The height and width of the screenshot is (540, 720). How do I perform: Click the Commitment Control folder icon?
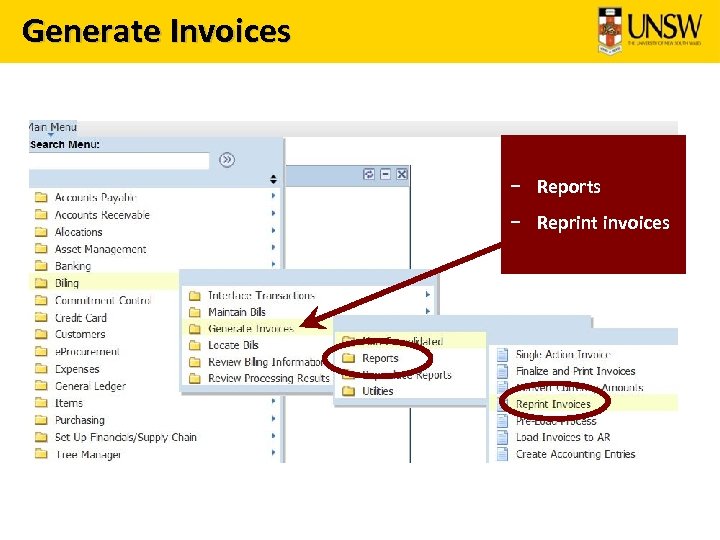[x=41, y=300]
